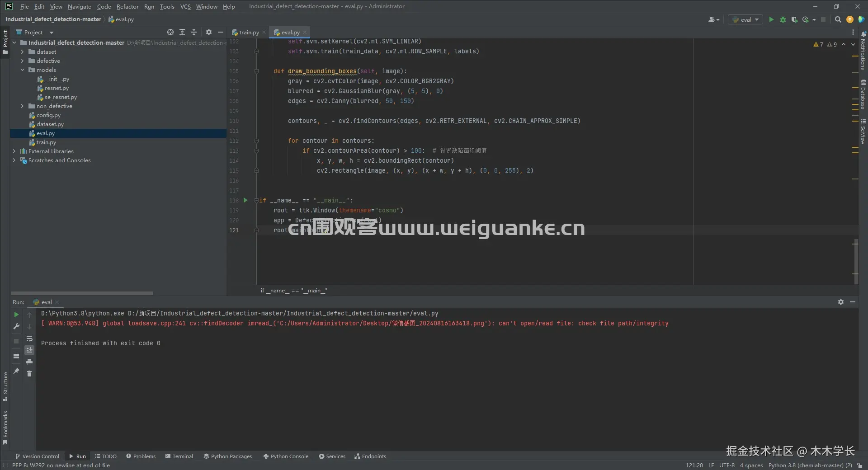The height and width of the screenshot is (470, 868).
Task: Toggle the Bookmarks tool window on the left stripe
Action: [5, 428]
